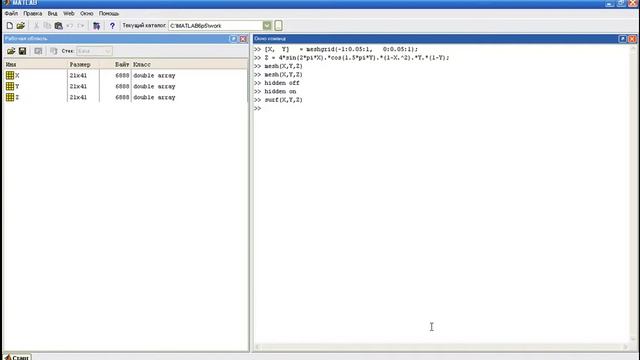Open the Web menu

pyautogui.click(x=69, y=13)
